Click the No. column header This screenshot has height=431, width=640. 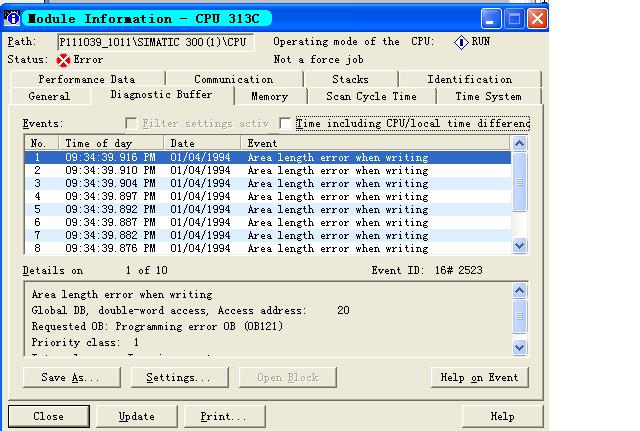(x=41, y=143)
